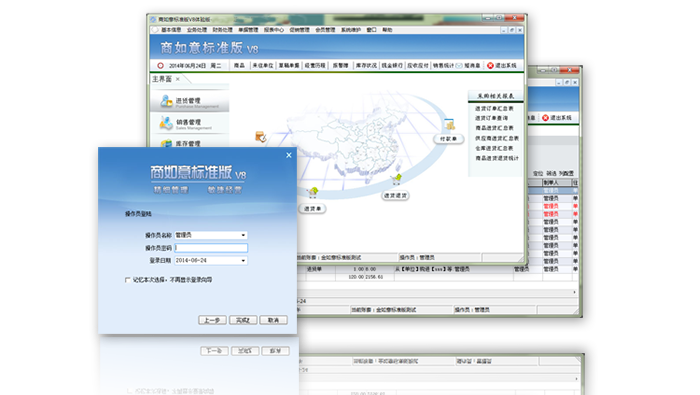Focus the 操作员密码 password field
Image resolution: width=700 pixels, height=395 pixels.
[211, 248]
